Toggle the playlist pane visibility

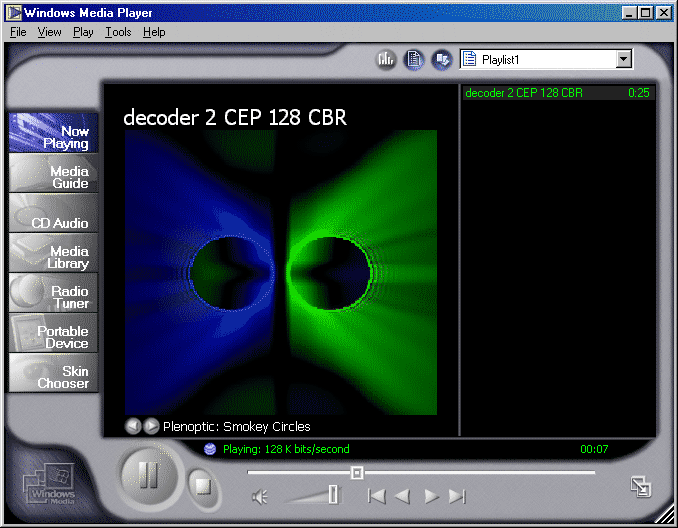point(414,60)
